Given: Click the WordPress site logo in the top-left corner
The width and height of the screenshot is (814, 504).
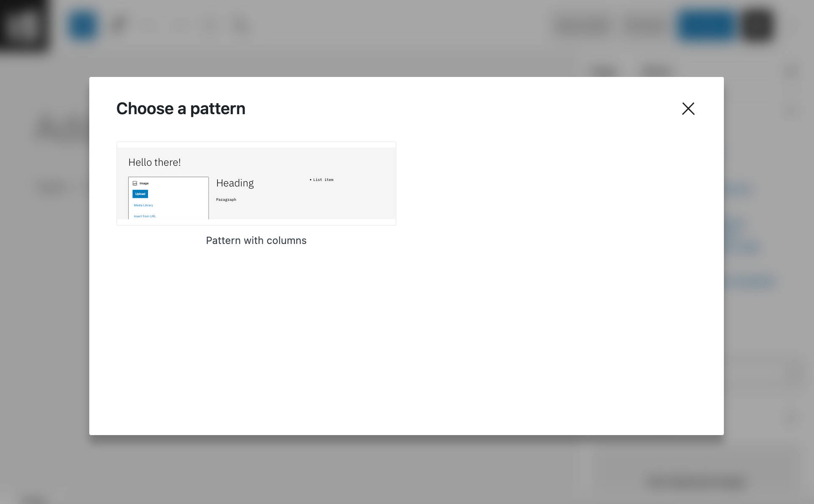Looking at the screenshot, I should pos(24,25).
